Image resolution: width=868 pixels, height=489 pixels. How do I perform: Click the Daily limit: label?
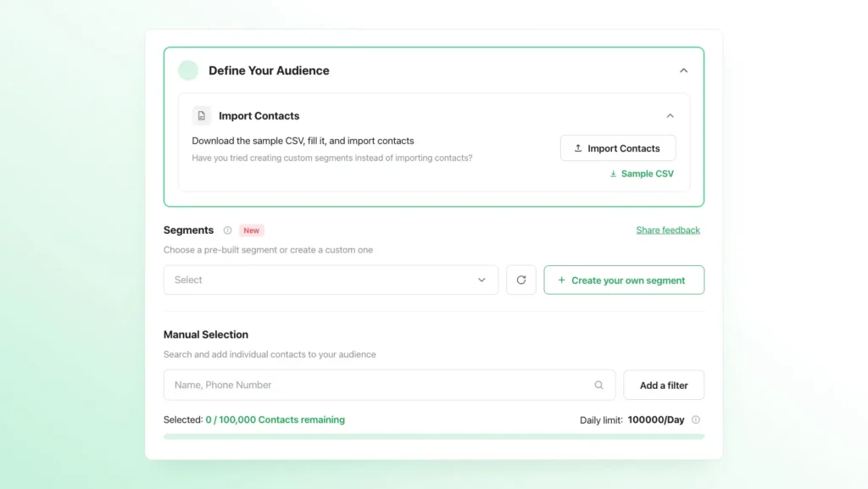(601, 420)
